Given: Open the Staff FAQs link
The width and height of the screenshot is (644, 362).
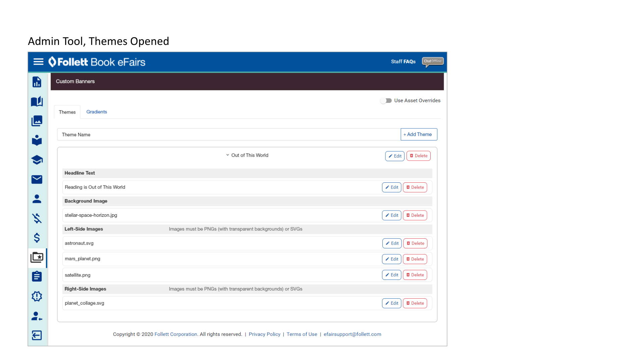Looking at the screenshot, I should click(403, 62).
